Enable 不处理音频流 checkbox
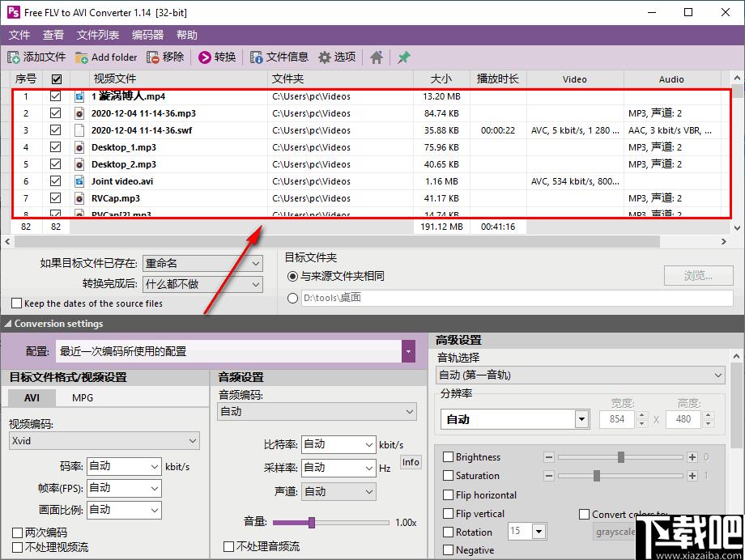This screenshot has height=560, width=745. [228, 547]
